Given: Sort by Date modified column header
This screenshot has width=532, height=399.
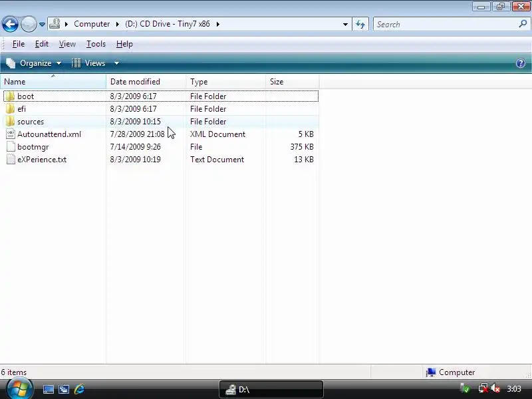Looking at the screenshot, I should pyautogui.click(x=146, y=82).
